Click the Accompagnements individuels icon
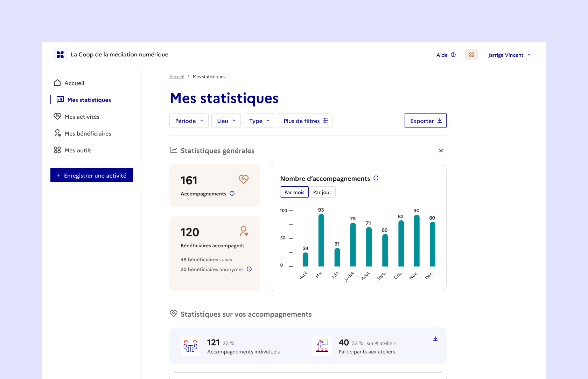The height and width of the screenshot is (379, 588). click(190, 346)
